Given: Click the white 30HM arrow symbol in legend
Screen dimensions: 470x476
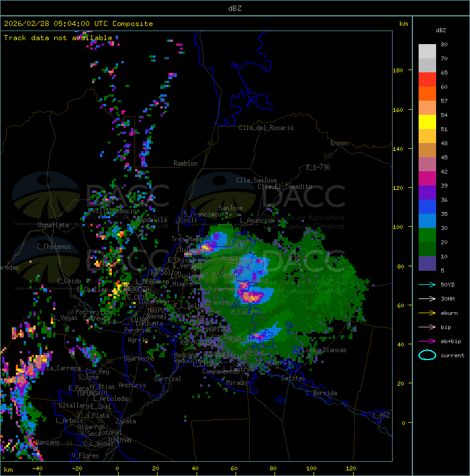Looking at the screenshot, I should 427,298.
